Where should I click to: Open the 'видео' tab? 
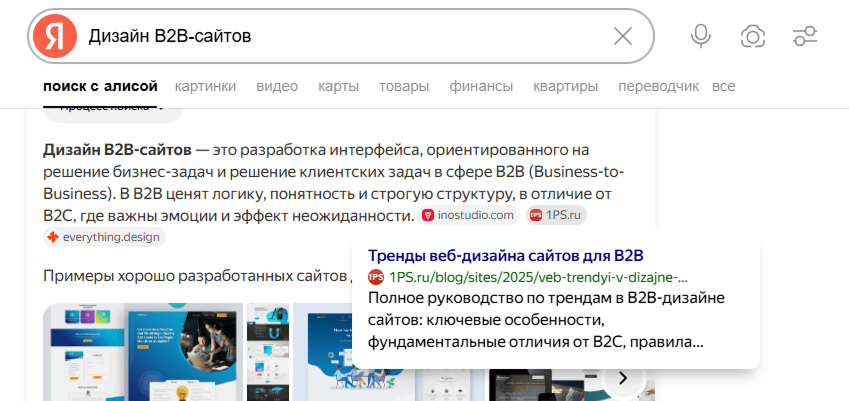pos(277,87)
